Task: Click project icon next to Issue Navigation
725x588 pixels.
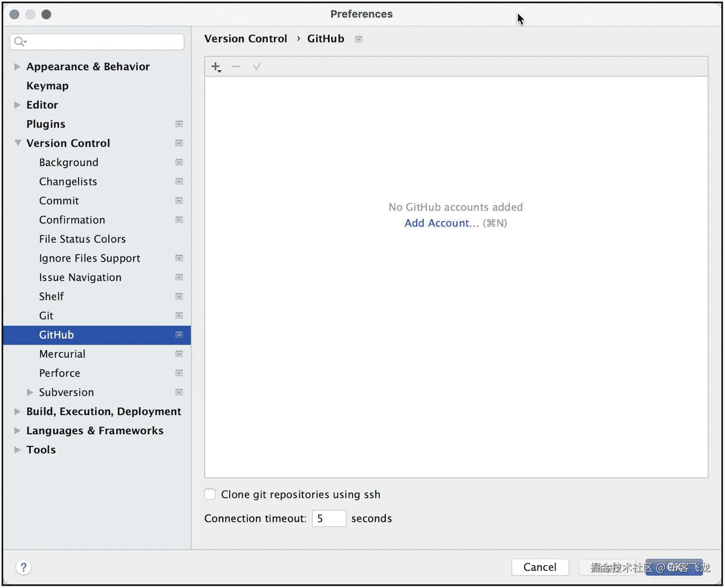Action: click(x=179, y=277)
